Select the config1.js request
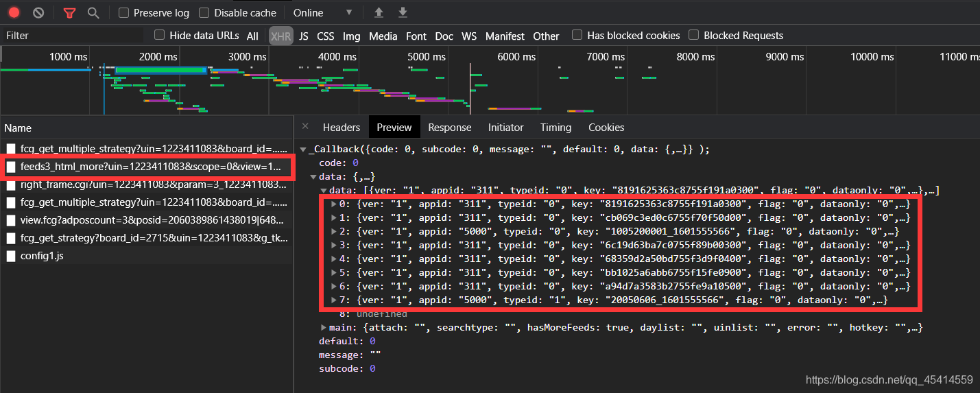Viewport: 980px width, 393px height. (147, 256)
